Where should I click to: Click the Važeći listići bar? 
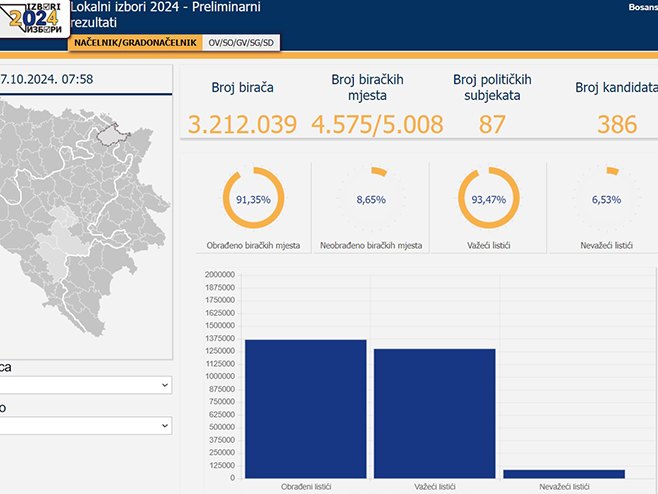click(433, 412)
